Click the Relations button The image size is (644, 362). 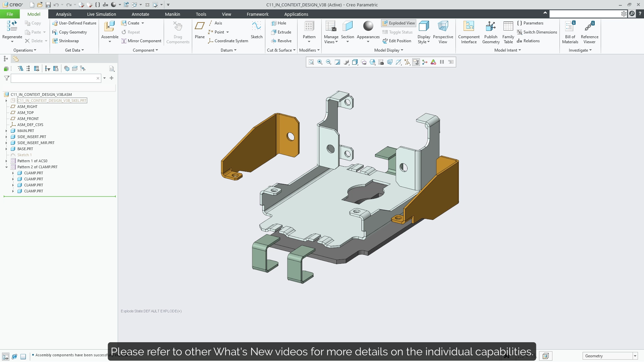click(x=528, y=41)
